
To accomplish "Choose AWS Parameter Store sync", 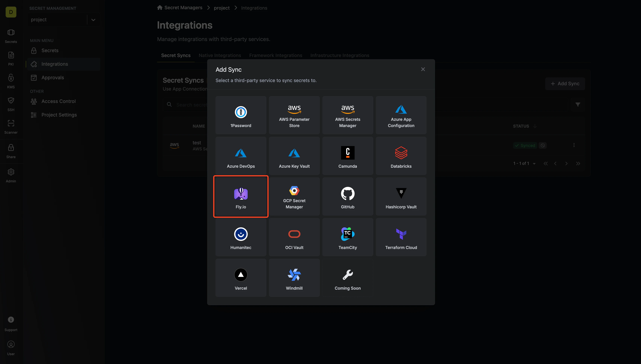I will coord(294,115).
